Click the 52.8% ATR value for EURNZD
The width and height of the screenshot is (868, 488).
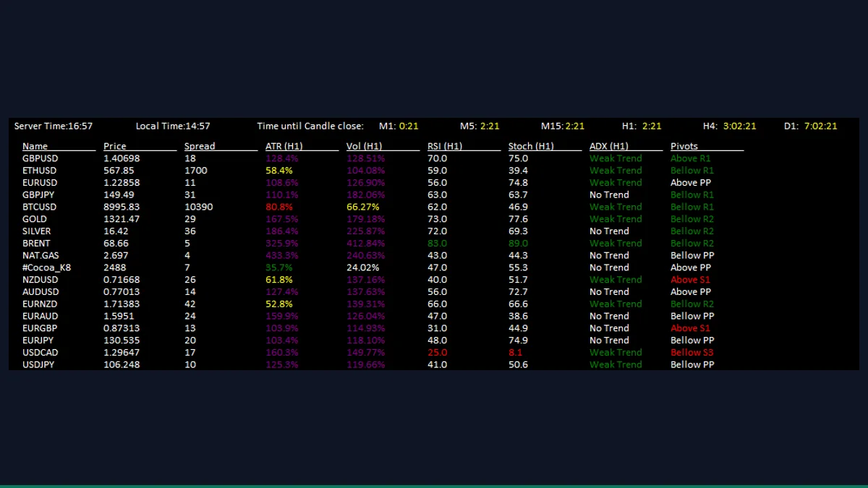[x=279, y=304]
